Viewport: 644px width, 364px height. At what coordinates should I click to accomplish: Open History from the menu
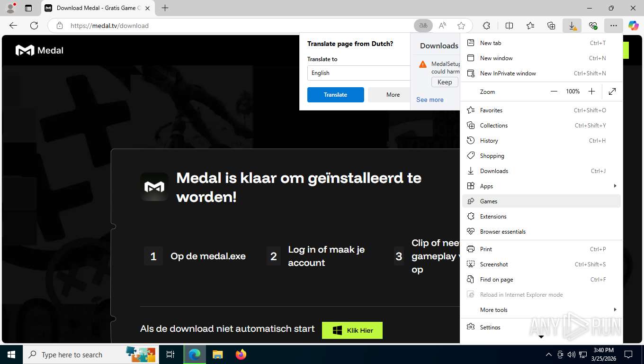[541, 141]
